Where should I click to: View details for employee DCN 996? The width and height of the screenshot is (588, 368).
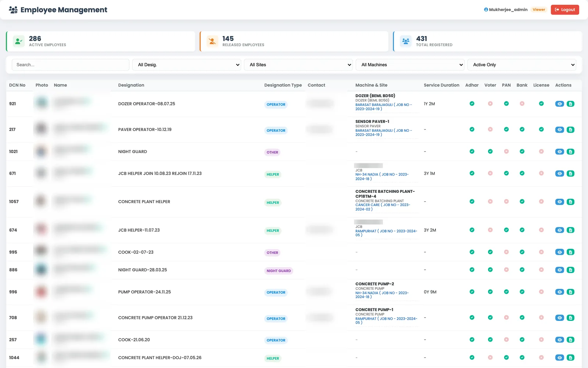point(559,292)
